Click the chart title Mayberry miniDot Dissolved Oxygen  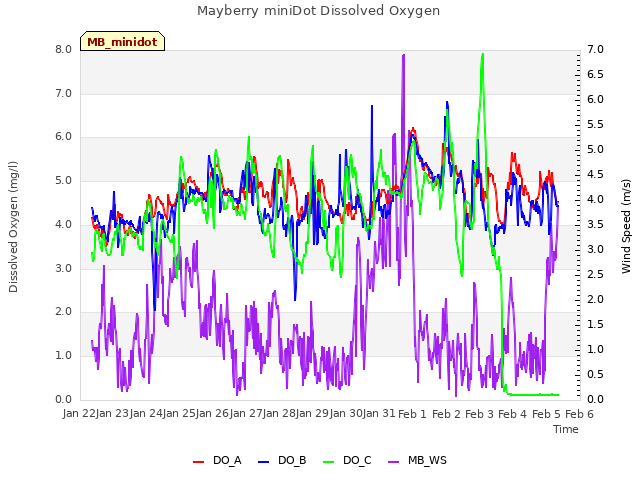318,11
